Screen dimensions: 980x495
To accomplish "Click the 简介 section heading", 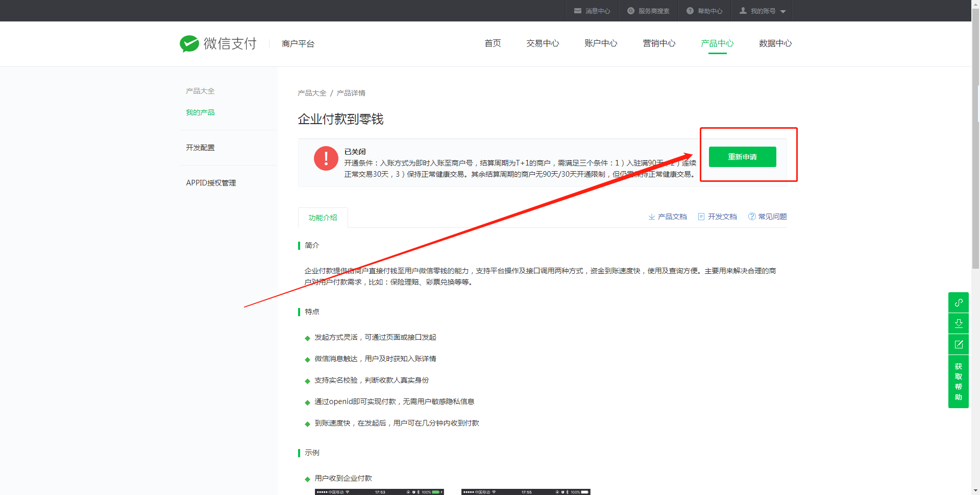I will [312, 245].
